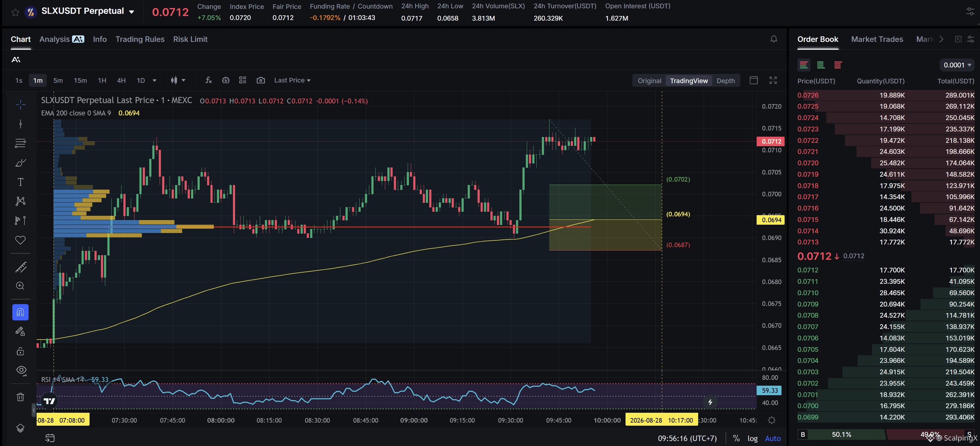The width and height of the screenshot is (980, 446).
Task: Toggle hide all drawings eye icon
Action: tap(21, 370)
